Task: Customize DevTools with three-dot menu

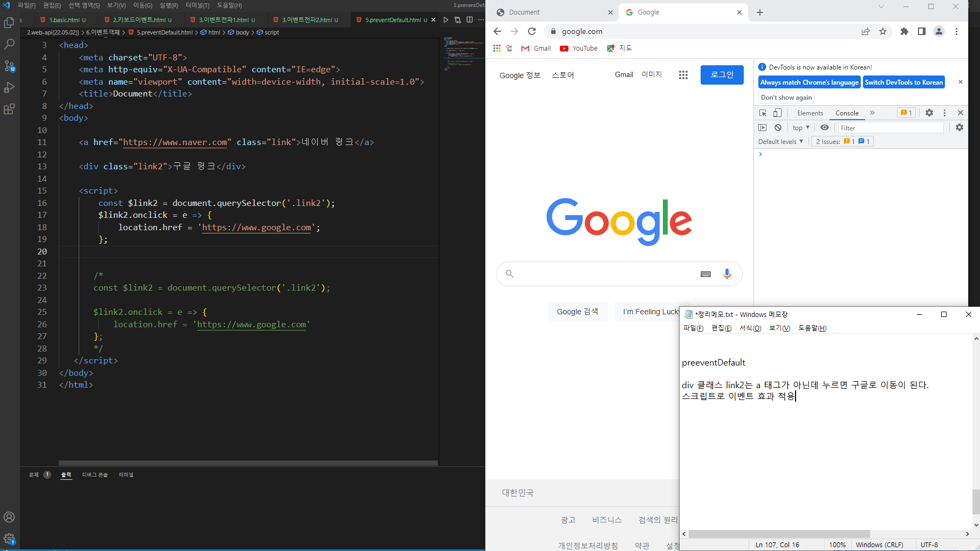Action: pyautogui.click(x=944, y=113)
